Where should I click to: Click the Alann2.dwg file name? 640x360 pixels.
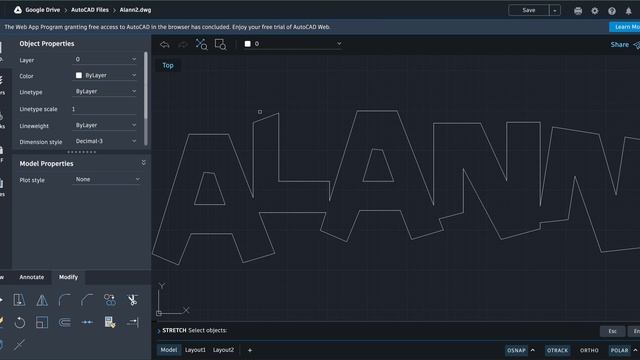(x=135, y=10)
